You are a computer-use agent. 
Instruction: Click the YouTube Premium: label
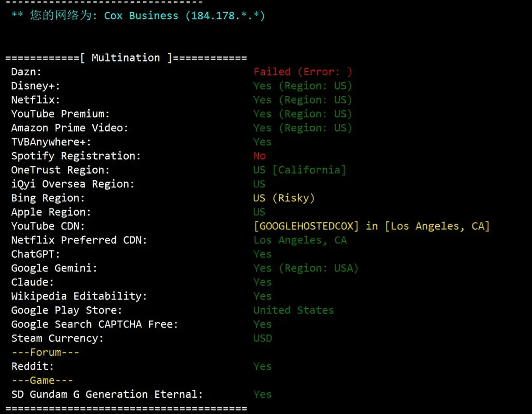[60, 114]
